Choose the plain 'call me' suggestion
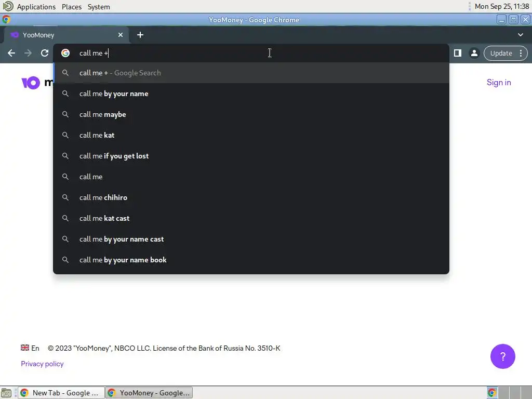 pyautogui.click(x=251, y=177)
